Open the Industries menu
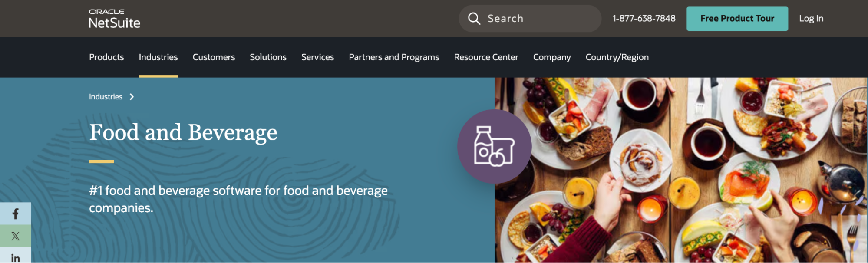Image resolution: width=868 pixels, height=263 pixels. pyautogui.click(x=158, y=57)
